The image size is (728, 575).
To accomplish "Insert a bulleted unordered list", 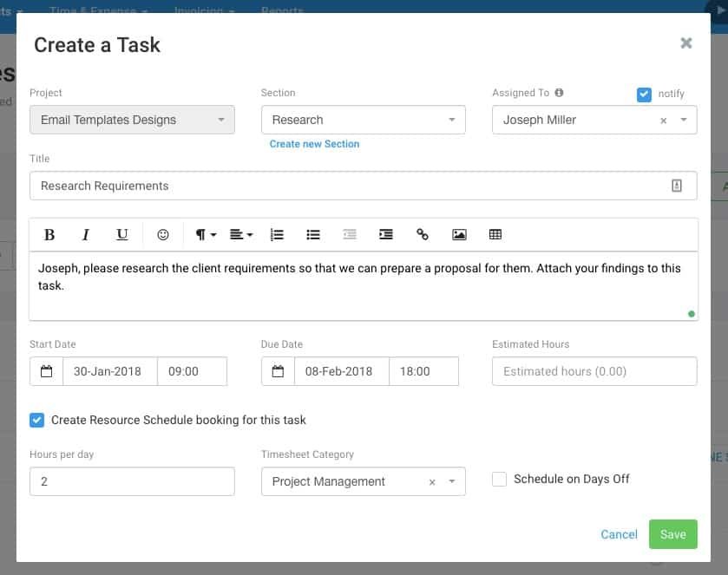I will pos(313,235).
